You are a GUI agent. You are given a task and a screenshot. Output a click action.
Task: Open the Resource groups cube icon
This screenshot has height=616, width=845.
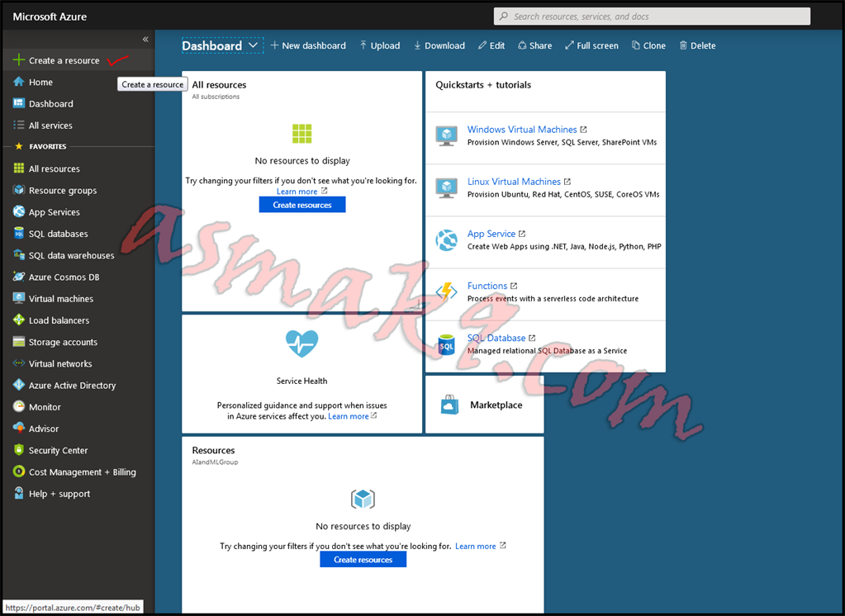click(19, 190)
